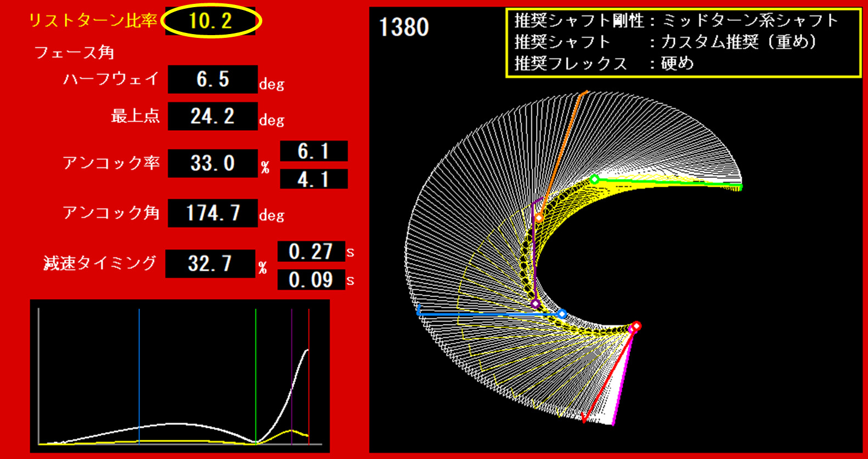Select the top point value 24.2
868x459 pixels.
213,116
